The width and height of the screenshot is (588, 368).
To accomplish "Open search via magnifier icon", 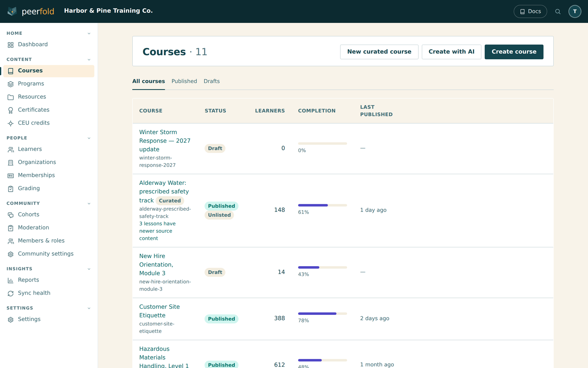I will click(x=558, y=11).
